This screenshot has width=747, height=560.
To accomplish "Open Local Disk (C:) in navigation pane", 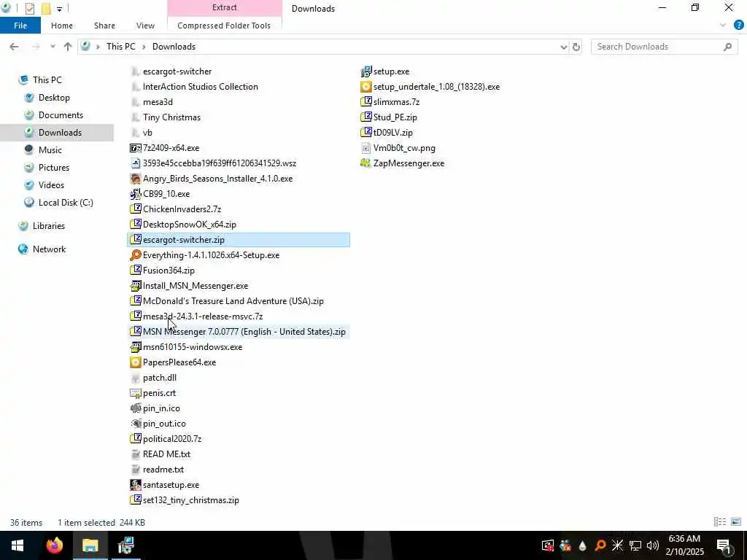I will coord(66,203).
